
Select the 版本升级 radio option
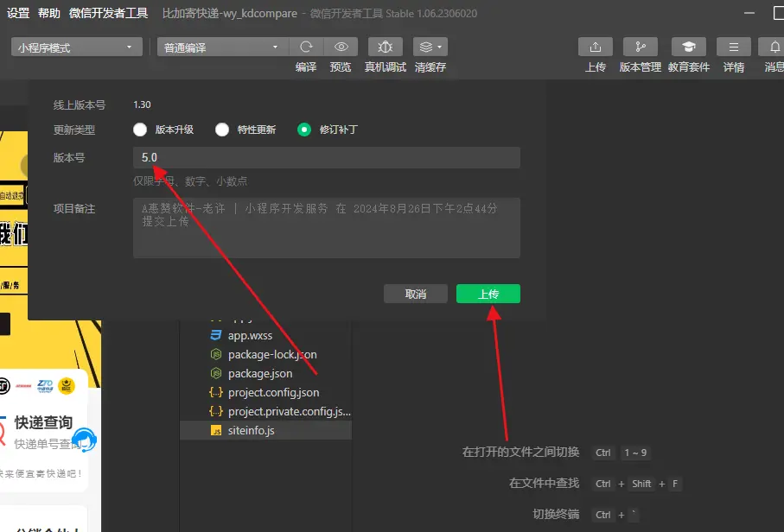point(140,130)
